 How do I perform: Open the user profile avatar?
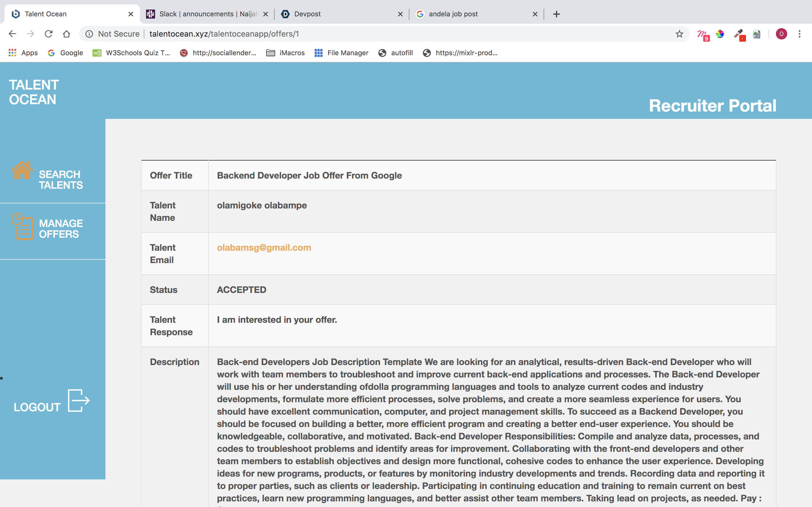(781, 34)
